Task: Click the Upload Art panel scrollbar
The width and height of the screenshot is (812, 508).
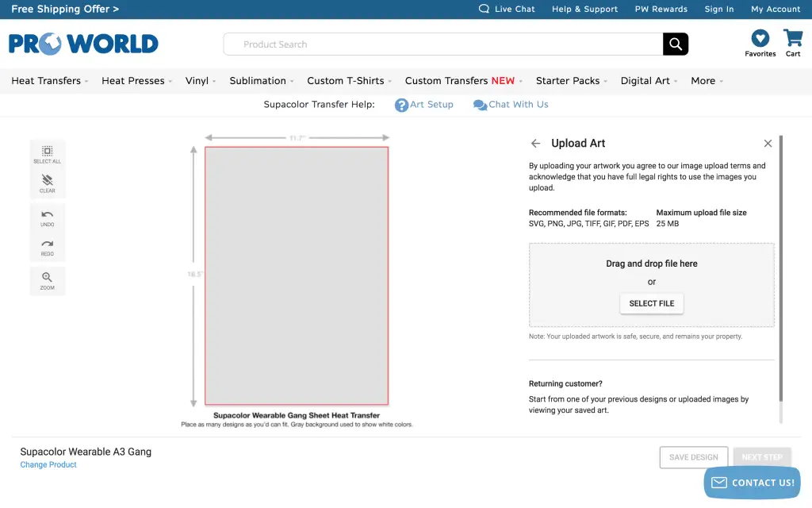Action: click(x=781, y=270)
